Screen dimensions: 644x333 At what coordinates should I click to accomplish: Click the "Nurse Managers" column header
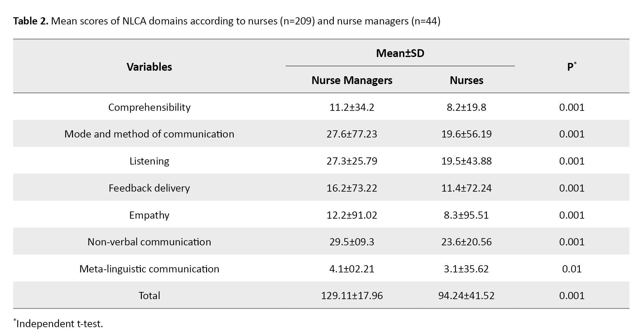coord(352,80)
